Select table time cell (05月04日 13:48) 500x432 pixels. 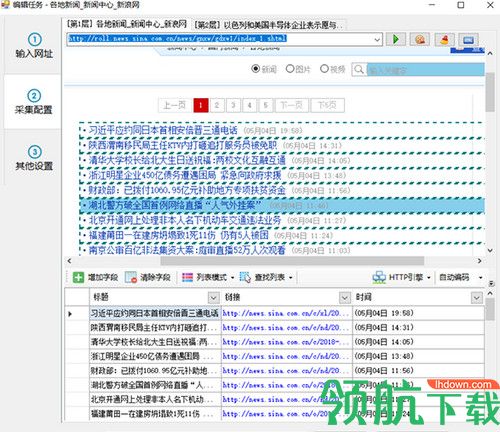click(x=418, y=356)
